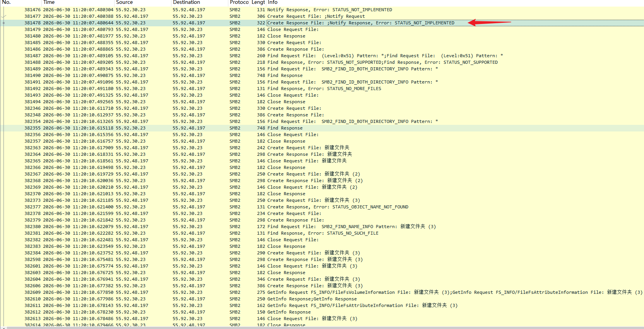The width and height of the screenshot is (644, 329).
Task: Select packet 382609 GetInfo Request FileFsVolumeInformation
Action: click(x=322, y=292)
